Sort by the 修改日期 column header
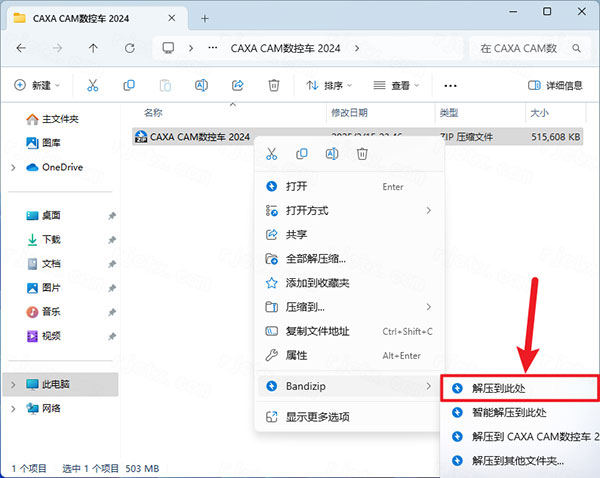 pos(349,113)
